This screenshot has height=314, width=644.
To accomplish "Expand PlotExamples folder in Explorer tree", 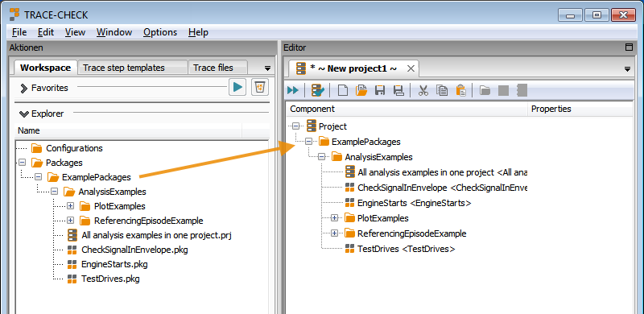I will point(70,206).
